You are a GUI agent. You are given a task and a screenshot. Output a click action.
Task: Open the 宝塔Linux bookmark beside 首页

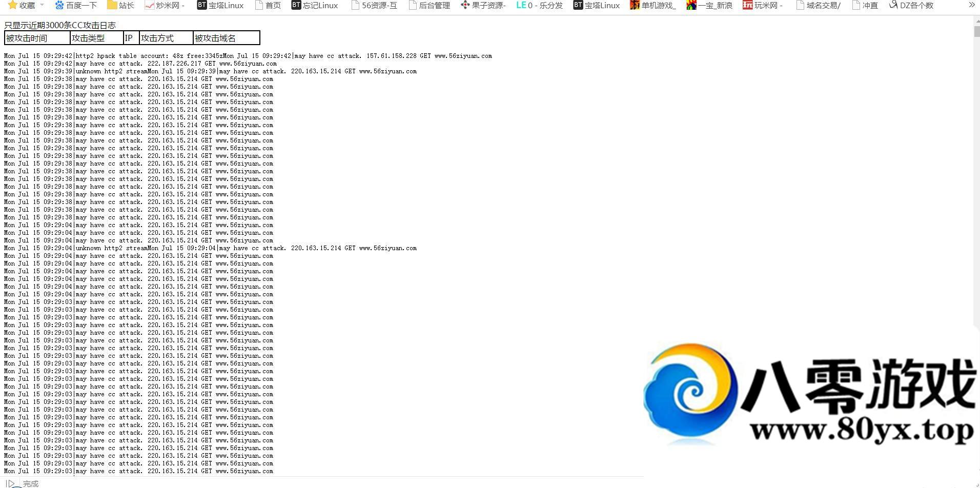pos(220,5)
